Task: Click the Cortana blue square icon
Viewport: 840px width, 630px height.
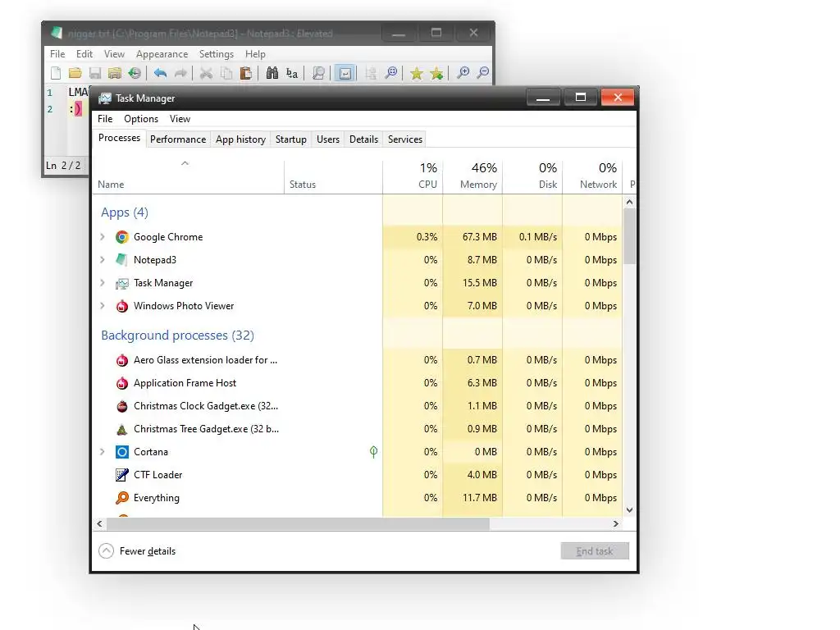Action: coord(122,452)
